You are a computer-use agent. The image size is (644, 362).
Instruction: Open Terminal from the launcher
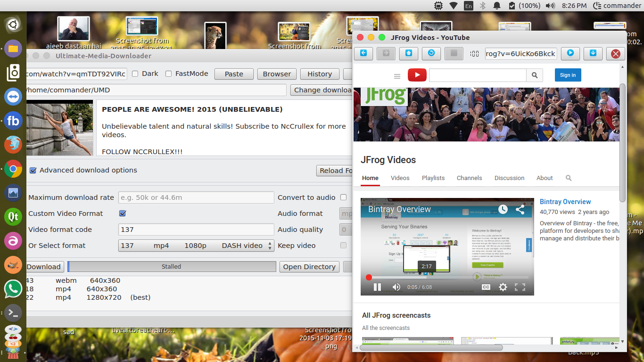(13, 313)
